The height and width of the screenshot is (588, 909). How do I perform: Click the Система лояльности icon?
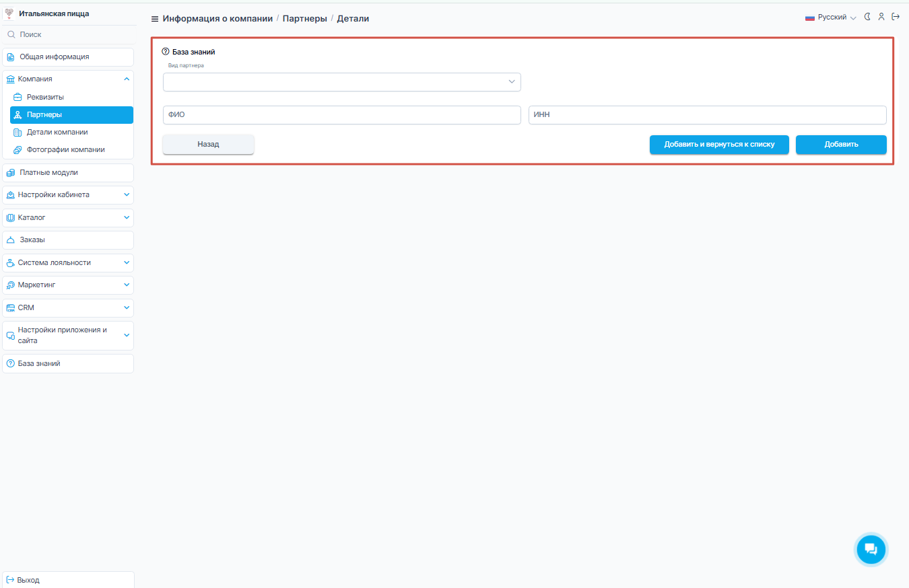(10, 263)
